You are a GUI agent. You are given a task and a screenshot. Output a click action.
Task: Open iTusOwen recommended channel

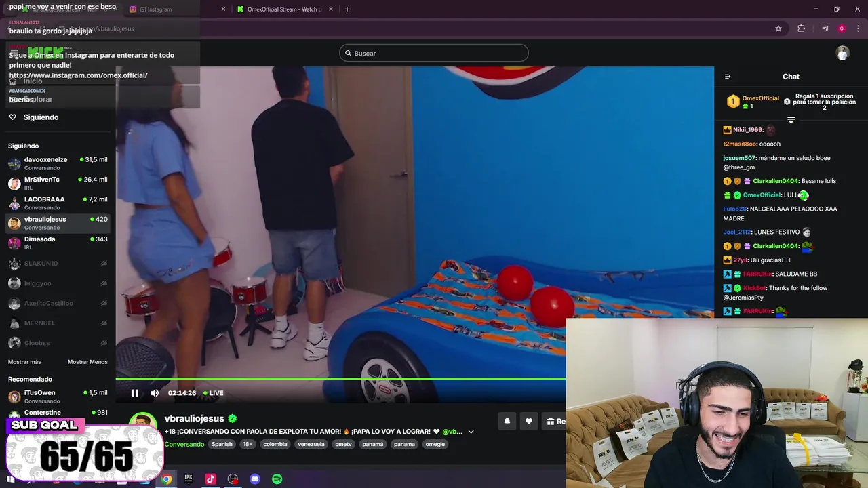click(58, 396)
